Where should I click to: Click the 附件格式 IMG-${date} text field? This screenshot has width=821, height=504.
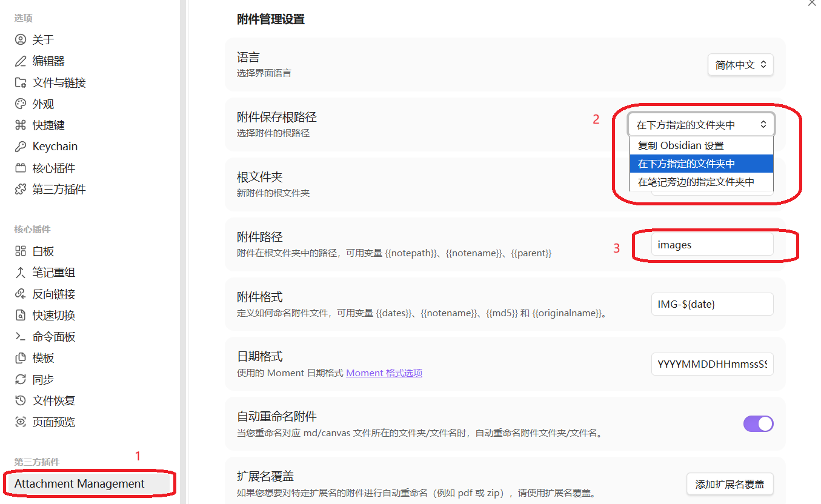712,303
